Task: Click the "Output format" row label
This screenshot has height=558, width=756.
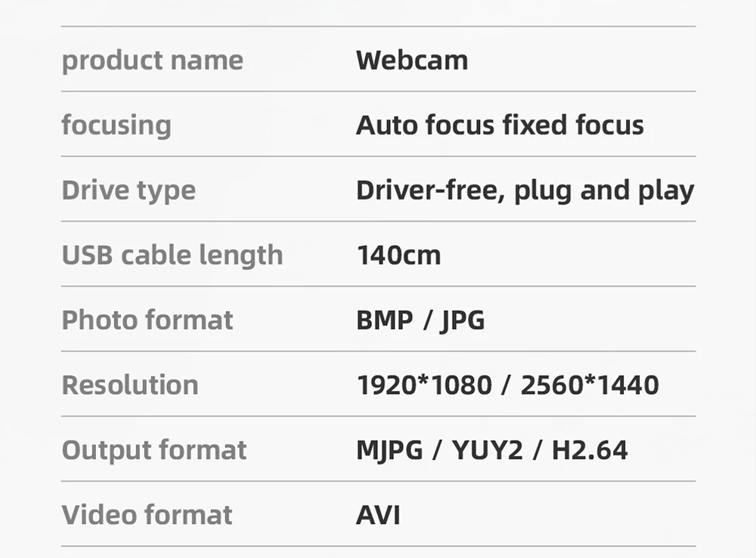Action: (x=154, y=451)
